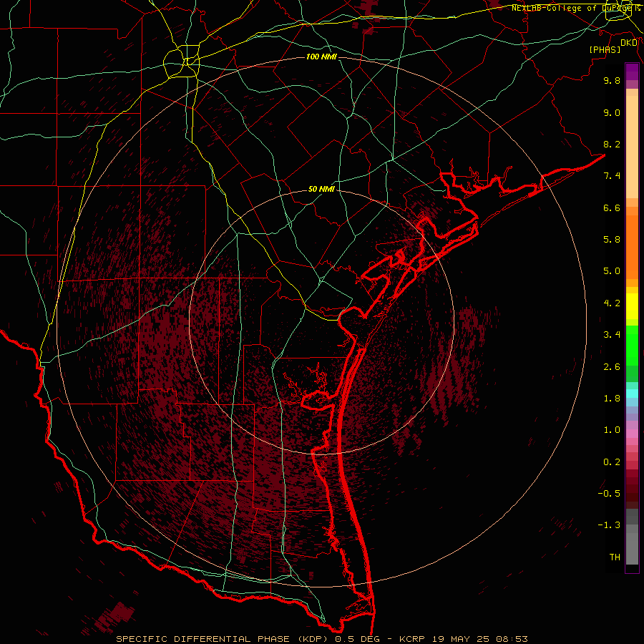Click the 1.0 legend value

pyautogui.click(x=612, y=430)
